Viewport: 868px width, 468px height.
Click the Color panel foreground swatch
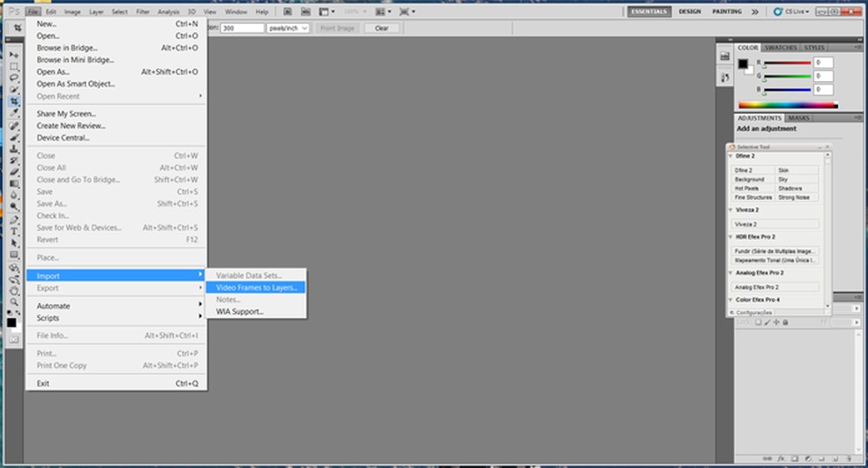pyautogui.click(x=743, y=63)
